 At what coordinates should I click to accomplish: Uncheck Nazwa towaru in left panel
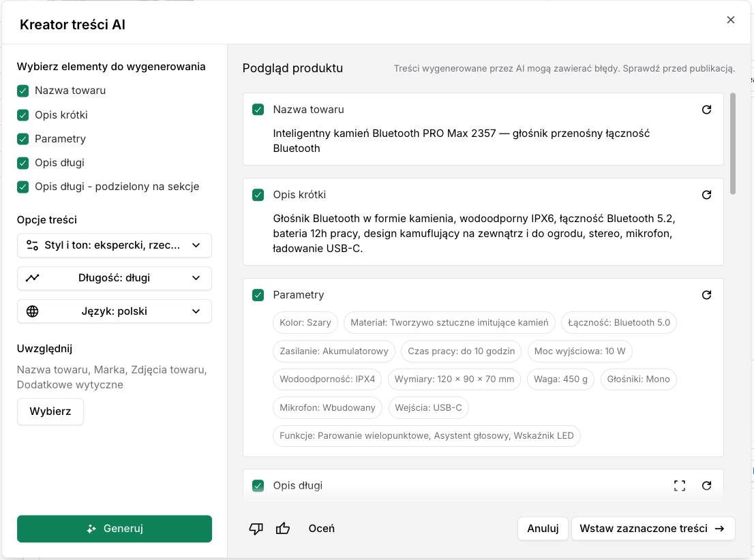(x=22, y=91)
